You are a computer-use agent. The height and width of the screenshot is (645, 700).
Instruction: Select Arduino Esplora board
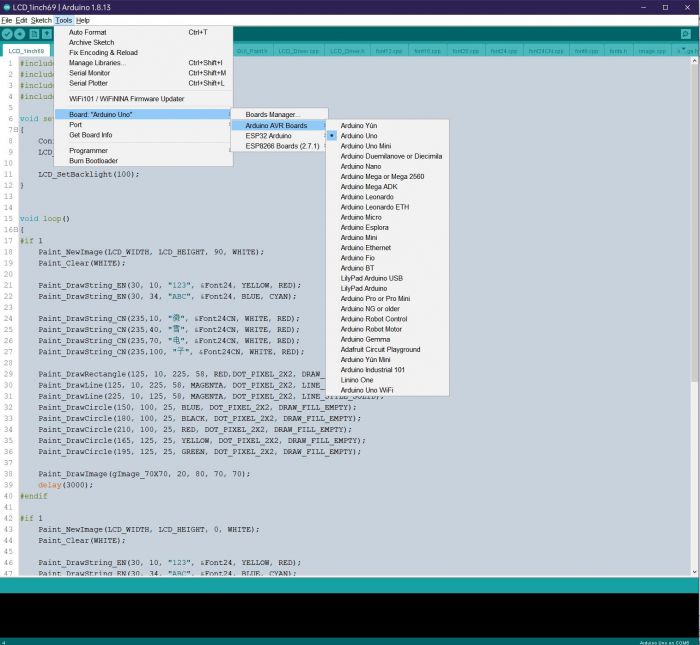pyautogui.click(x=388, y=227)
